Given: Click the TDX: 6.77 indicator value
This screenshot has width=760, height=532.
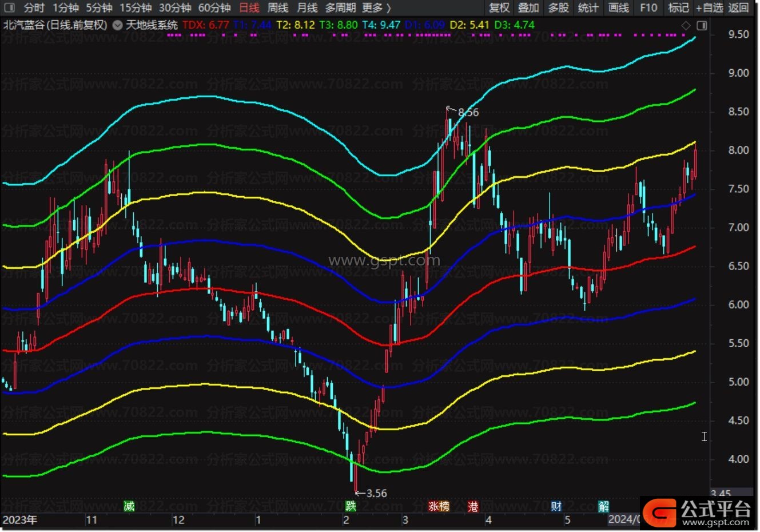Looking at the screenshot, I should (x=206, y=25).
